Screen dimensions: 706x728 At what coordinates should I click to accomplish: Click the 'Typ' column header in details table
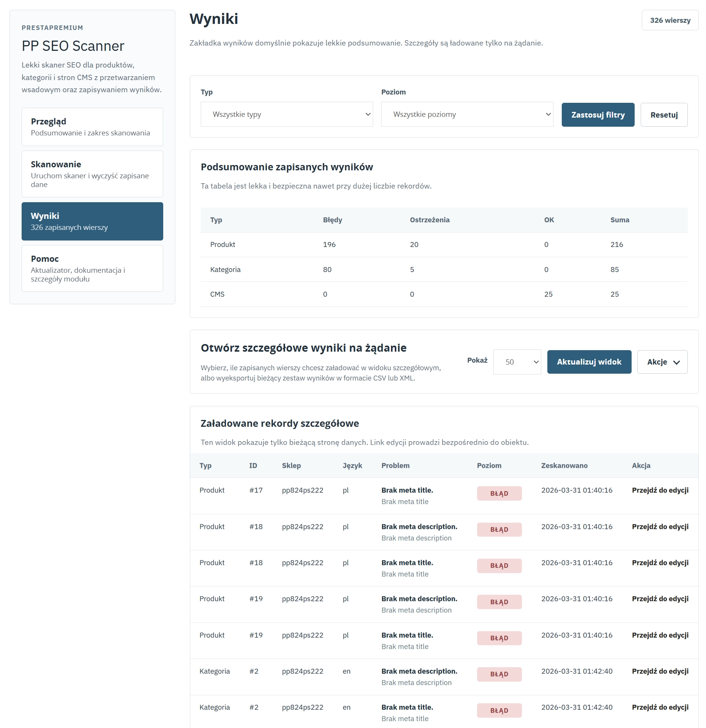click(206, 465)
